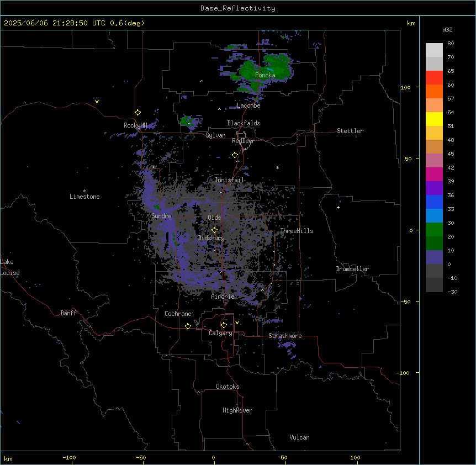The image size is (476, 465).
Task: Click the white asterisk marker above Limestone
Action: [84, 191]
